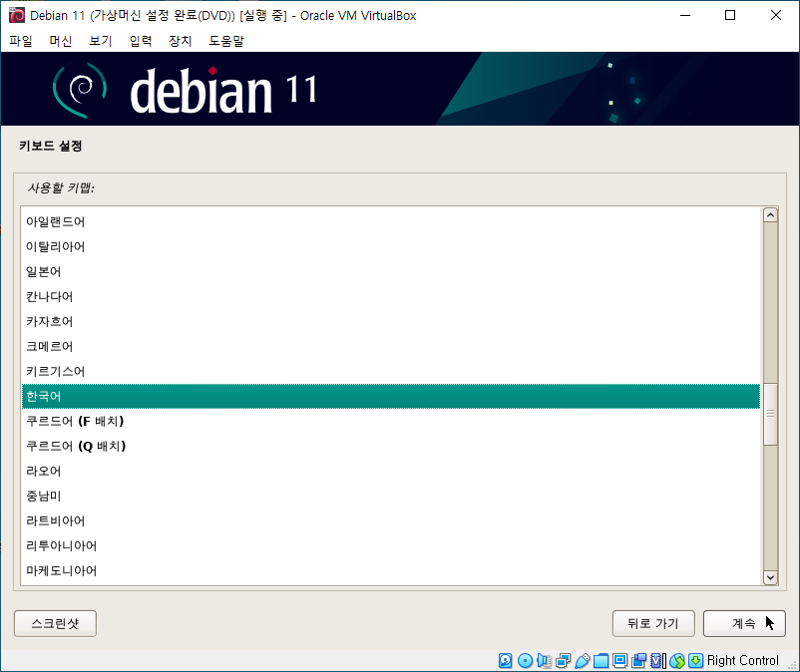Click the keymap list scroll down arrow
Image resolution: width=800 pixels, height=672 pixels.
click(x=770, y=577)
